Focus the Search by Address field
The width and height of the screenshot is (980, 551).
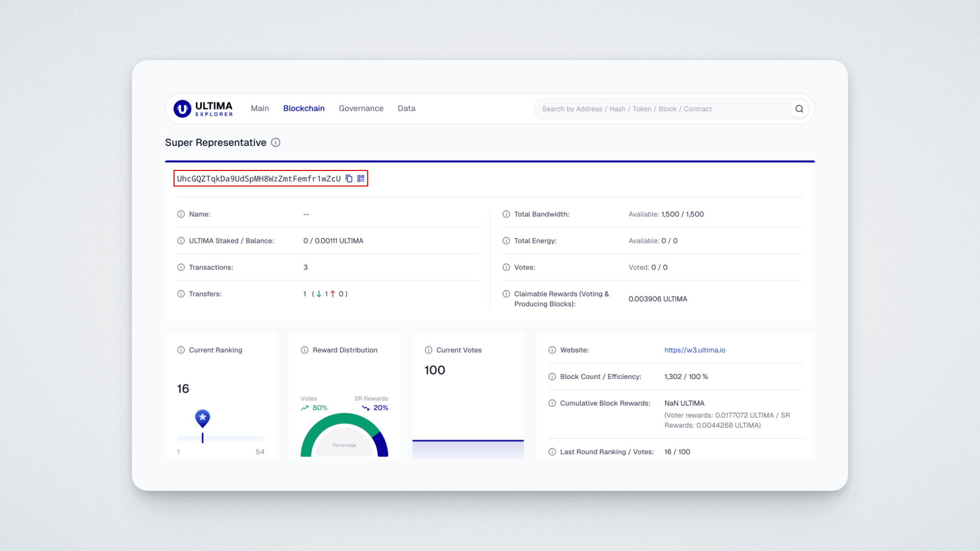tap(658, 109)
